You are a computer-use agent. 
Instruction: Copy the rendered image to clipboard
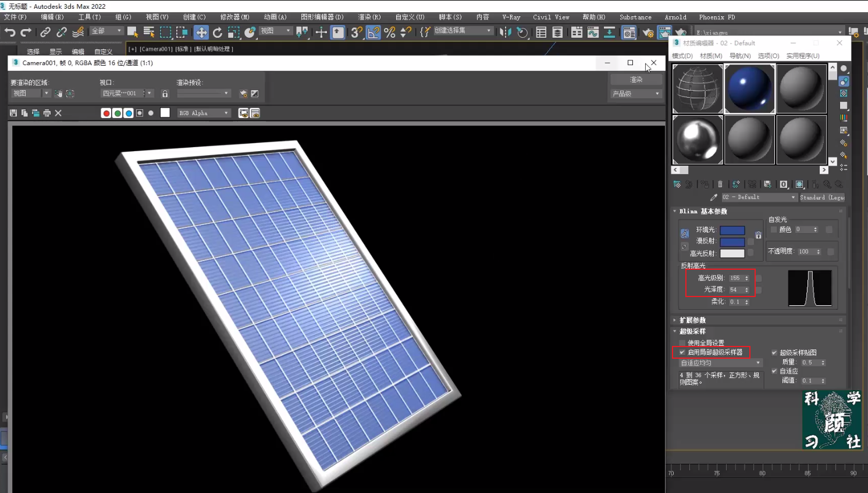[24, 113]
